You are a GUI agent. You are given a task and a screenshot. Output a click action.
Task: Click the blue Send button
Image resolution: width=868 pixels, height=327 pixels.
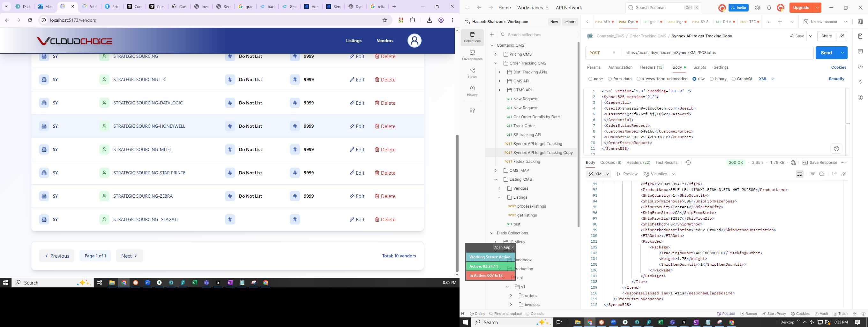[826, 53]
